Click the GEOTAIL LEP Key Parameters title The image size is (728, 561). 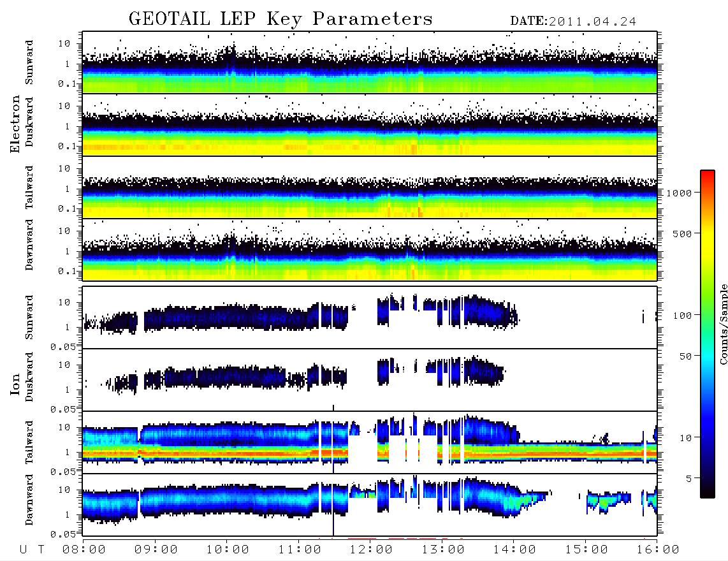[x=280, y=19]
